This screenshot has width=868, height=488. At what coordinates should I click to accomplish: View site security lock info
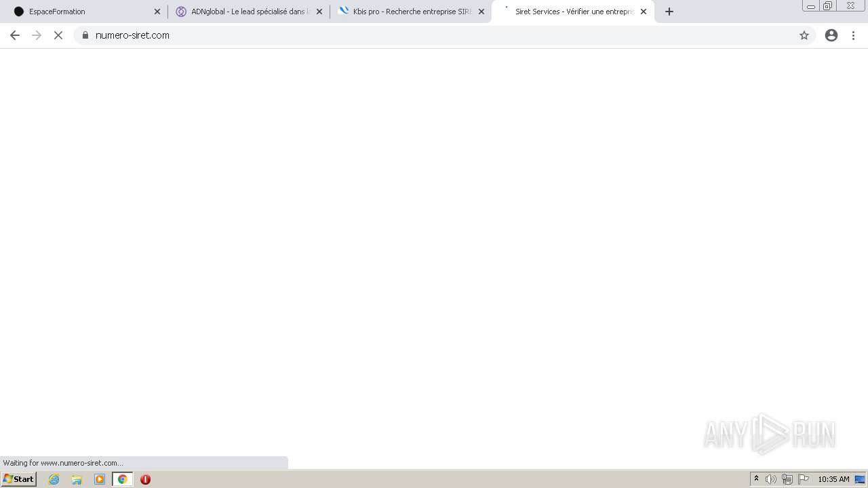85,35
